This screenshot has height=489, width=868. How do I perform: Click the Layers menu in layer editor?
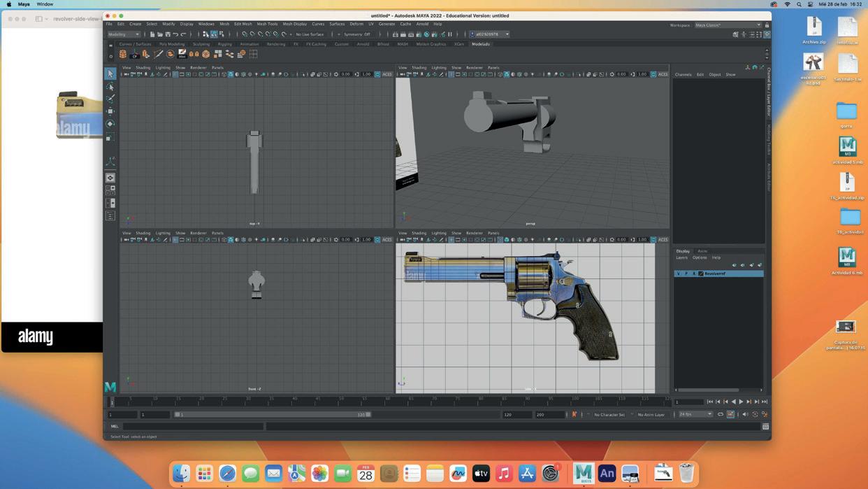(x=681, y=257)
